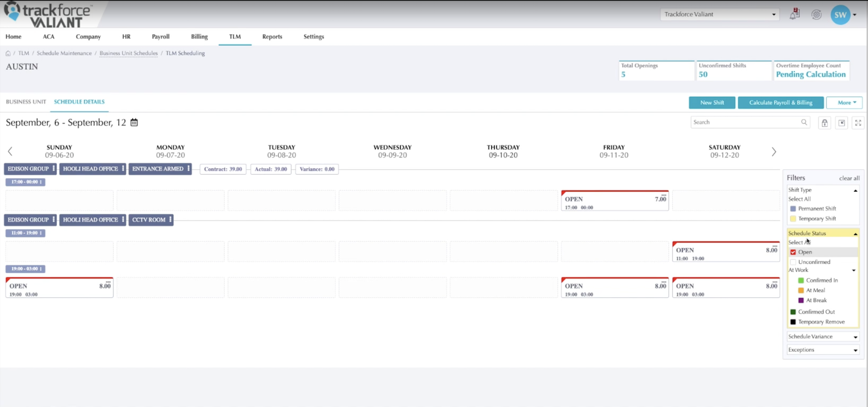The image size is (868, 407).
Task: Click the lock schedule icon
Action: click(825, 123)
